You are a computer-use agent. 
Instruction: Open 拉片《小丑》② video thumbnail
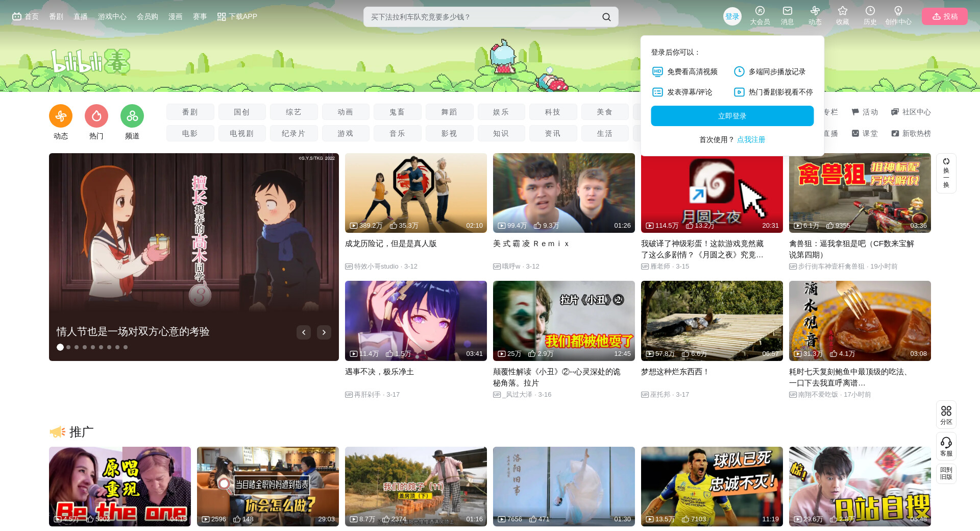564,321
